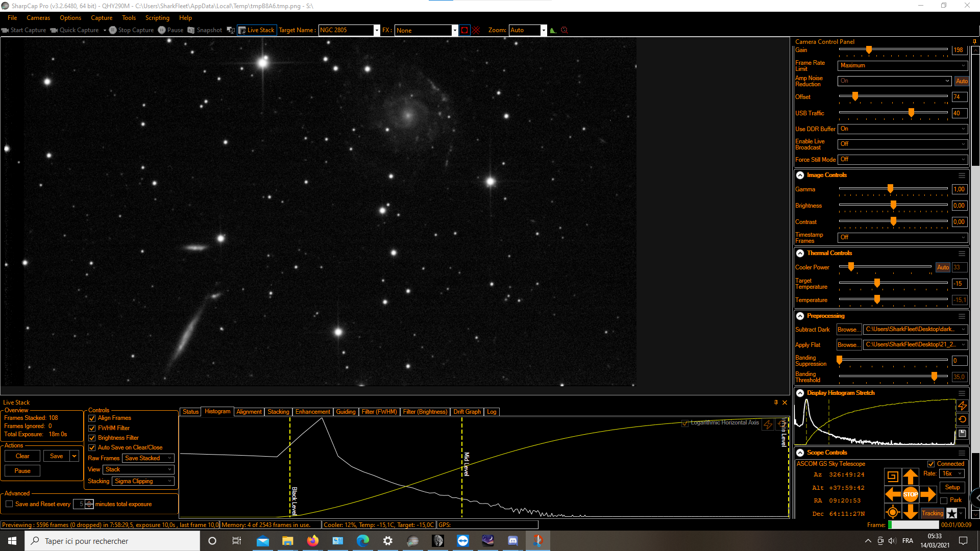Collapse the Thermal Controls section
Image resolution: width=980 pixels, height=551 pixels.
[x=800, y=253]
